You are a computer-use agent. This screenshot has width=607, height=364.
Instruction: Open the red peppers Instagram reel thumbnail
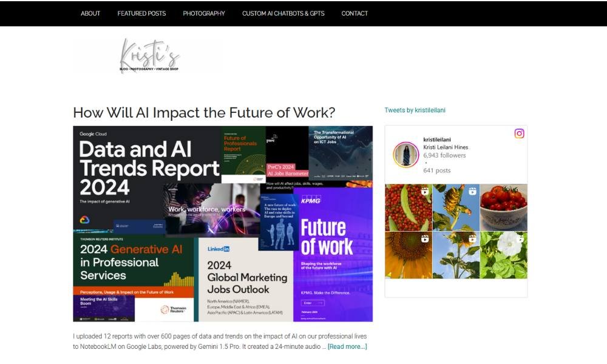coord(409,207)
